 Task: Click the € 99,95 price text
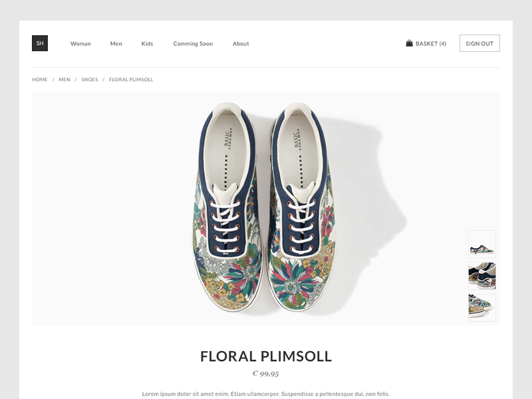click(265, 372)
